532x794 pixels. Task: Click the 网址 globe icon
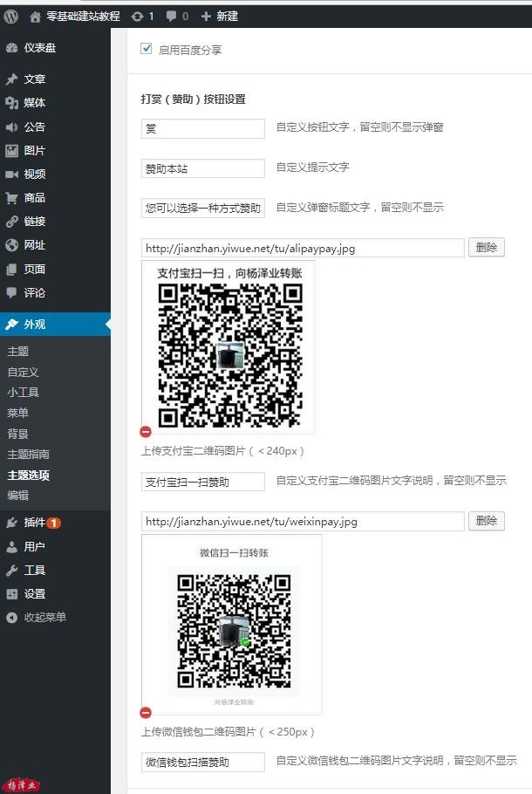pos(11,245)
